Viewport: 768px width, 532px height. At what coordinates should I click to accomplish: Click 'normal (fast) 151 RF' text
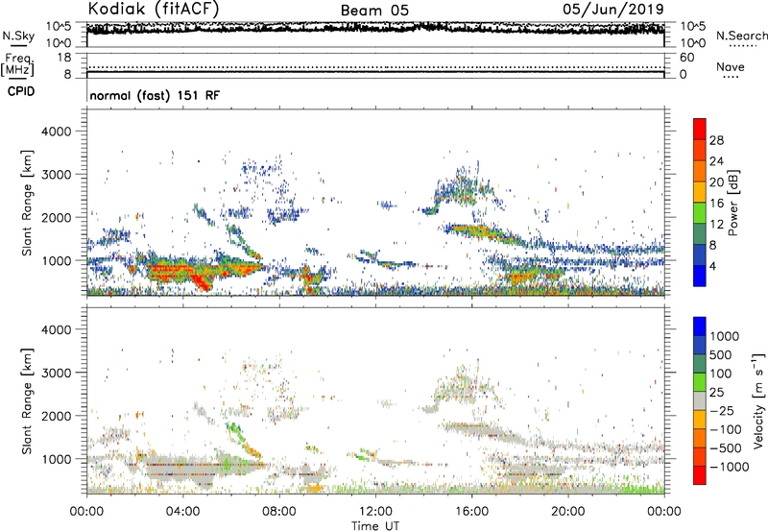tap(155, 95)
